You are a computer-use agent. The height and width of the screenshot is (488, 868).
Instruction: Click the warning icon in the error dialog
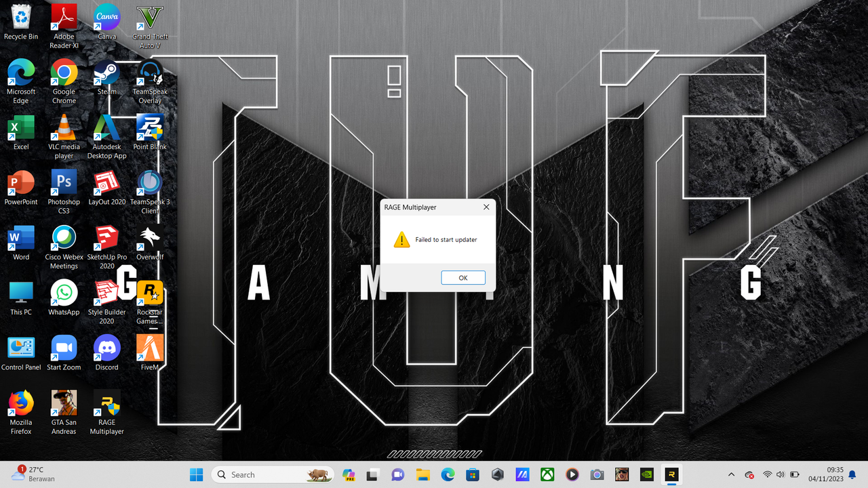coord(402,239)
